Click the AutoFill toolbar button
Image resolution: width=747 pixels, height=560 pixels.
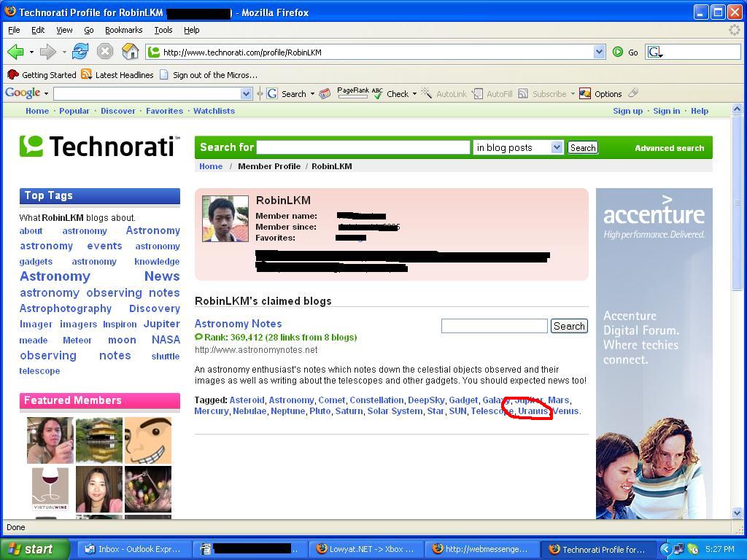pos(492,94)
